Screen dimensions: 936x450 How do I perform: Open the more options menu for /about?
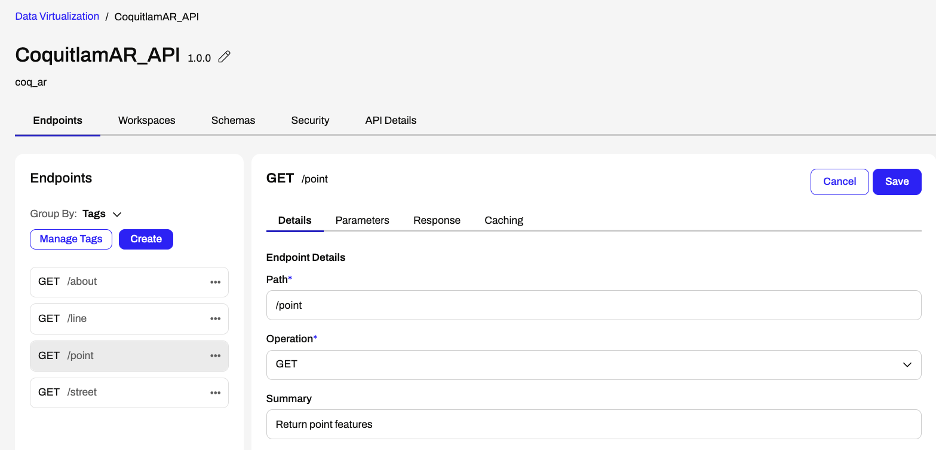tap(215, 282)
